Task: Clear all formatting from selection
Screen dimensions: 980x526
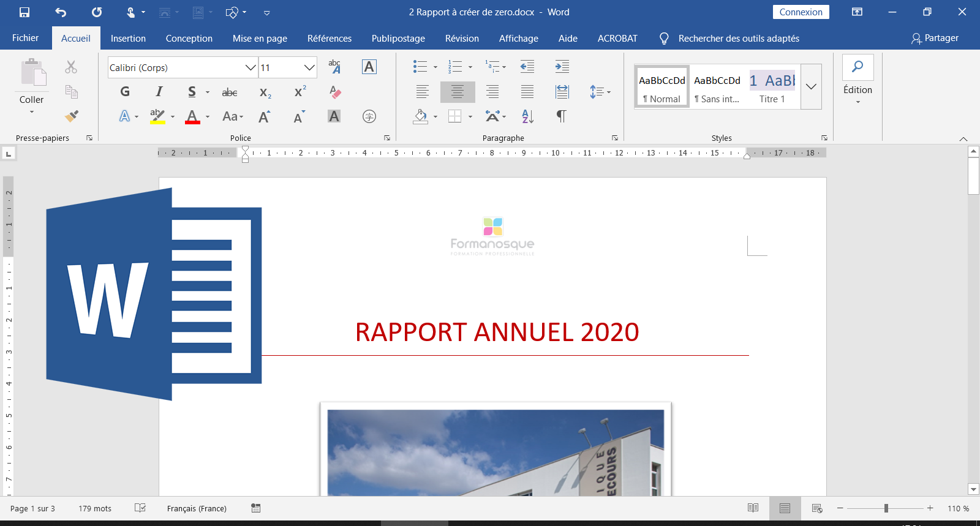Action: [335, 92]
